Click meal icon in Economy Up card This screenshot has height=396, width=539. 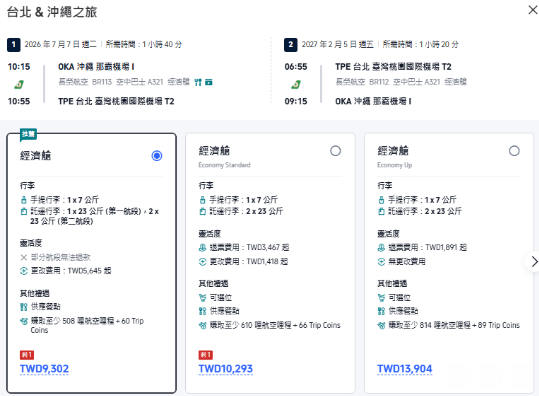381,311
